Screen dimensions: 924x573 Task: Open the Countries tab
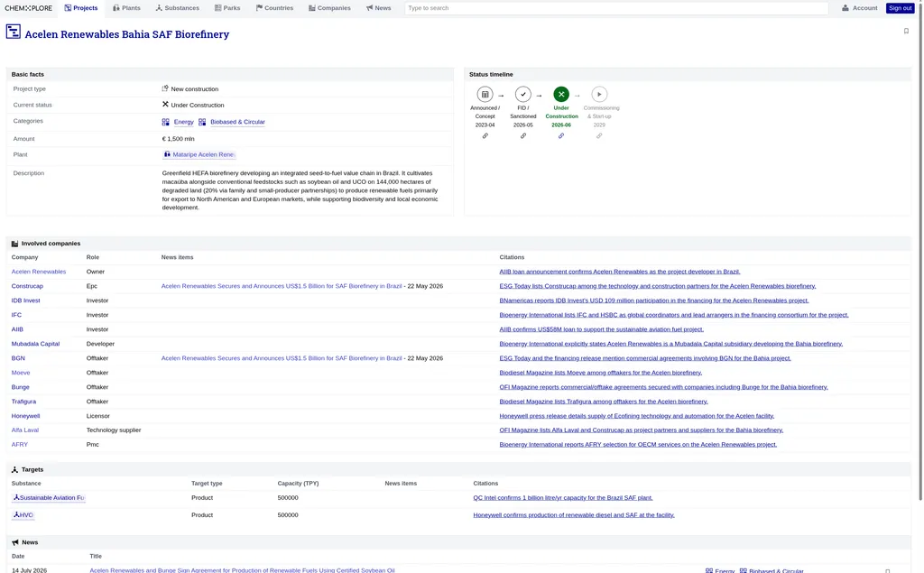tap(274, 7)
